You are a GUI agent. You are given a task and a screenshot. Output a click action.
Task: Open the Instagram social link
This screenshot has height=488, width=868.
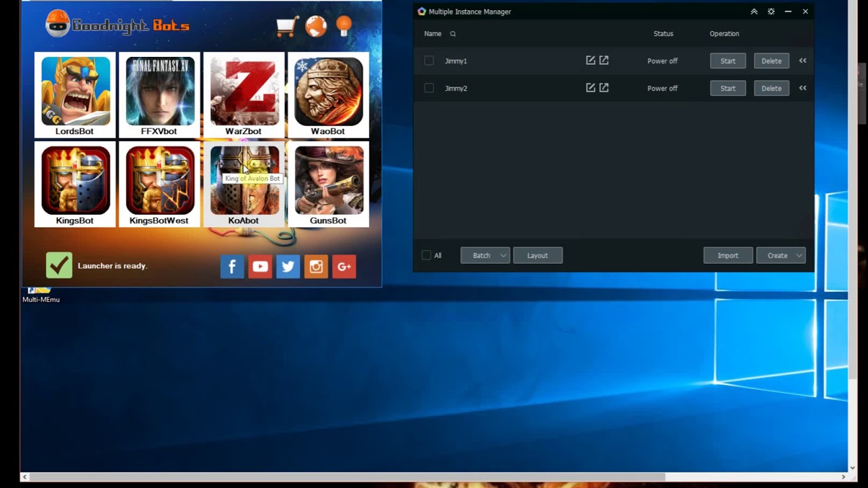pyautogui.click(x=316, y=266)
